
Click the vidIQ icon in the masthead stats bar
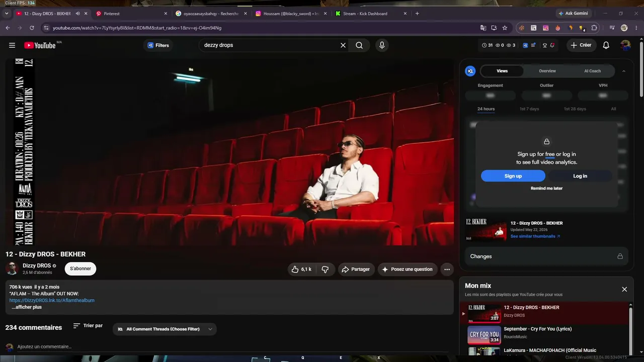(x=525, y=45)
